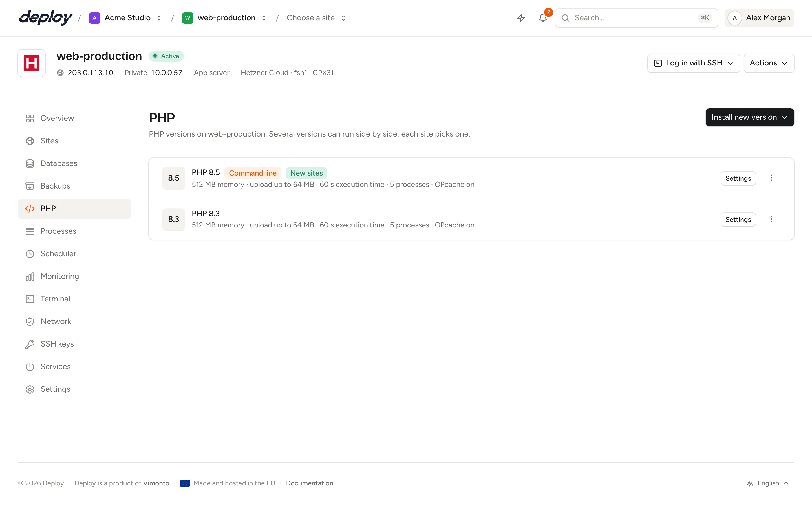812x508 pixels.
Task: Open the notifications bell
Action: click(543, 18)
